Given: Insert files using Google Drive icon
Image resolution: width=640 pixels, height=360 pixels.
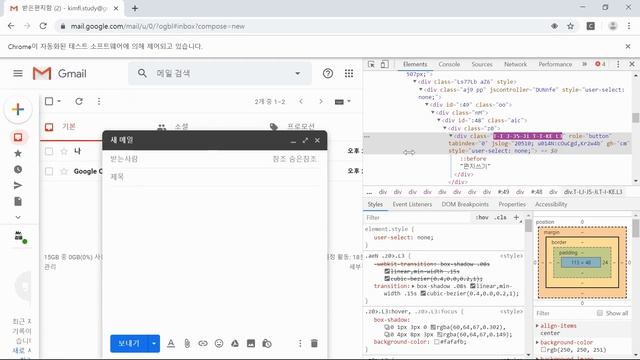Looking at the screenshot, I should coord(235,344).
